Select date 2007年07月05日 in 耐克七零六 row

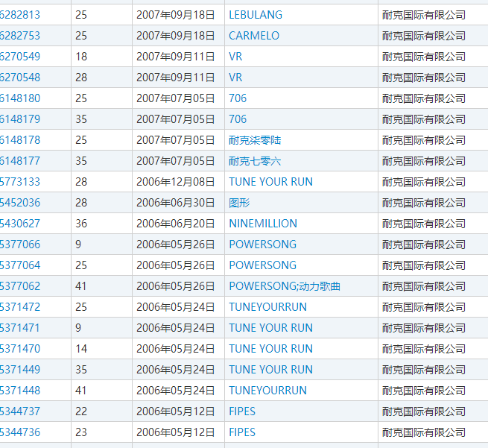click(x=176, y=161)
